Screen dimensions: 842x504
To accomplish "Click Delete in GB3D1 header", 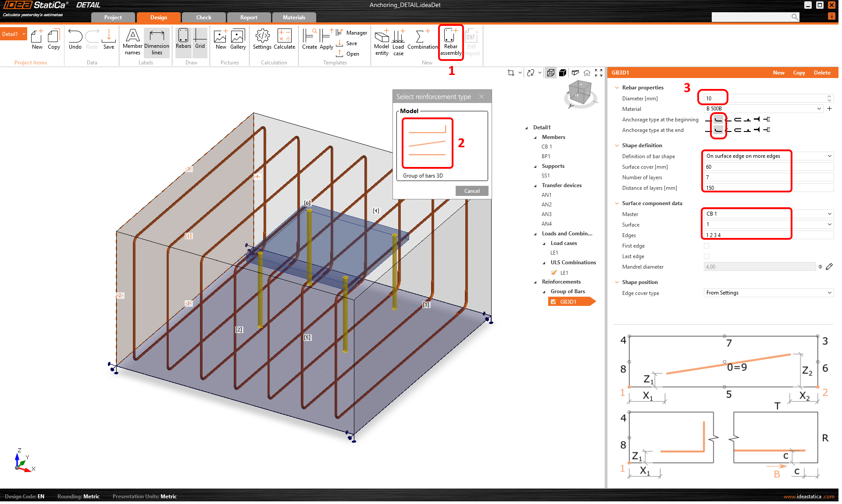I will [822, 73].
